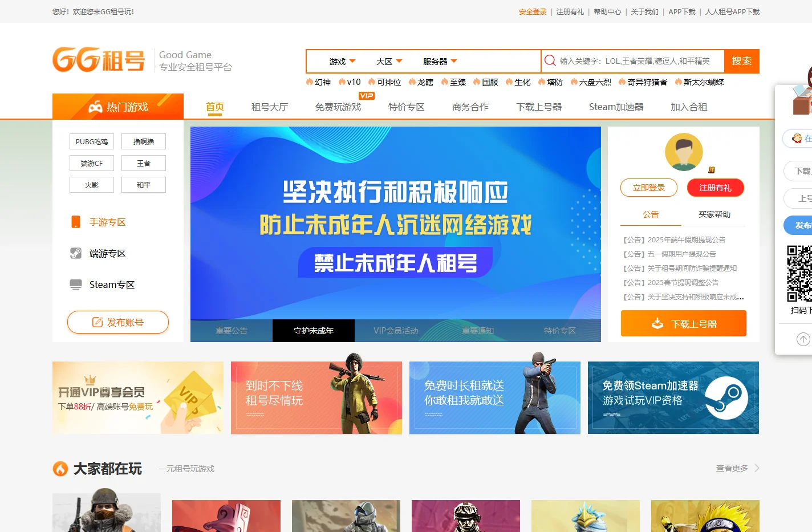Select the 端游CF game button
Screen dimensions: 812x532
(92, 163)
